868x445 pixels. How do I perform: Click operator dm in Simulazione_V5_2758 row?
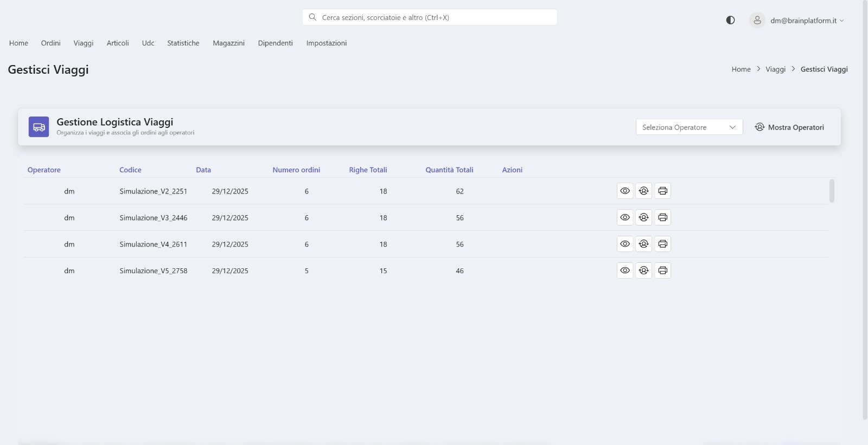click(x=69, y=271)
